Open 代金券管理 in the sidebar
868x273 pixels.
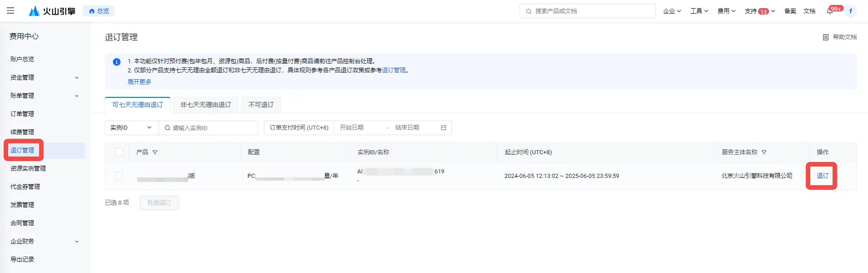click(25, 187)
